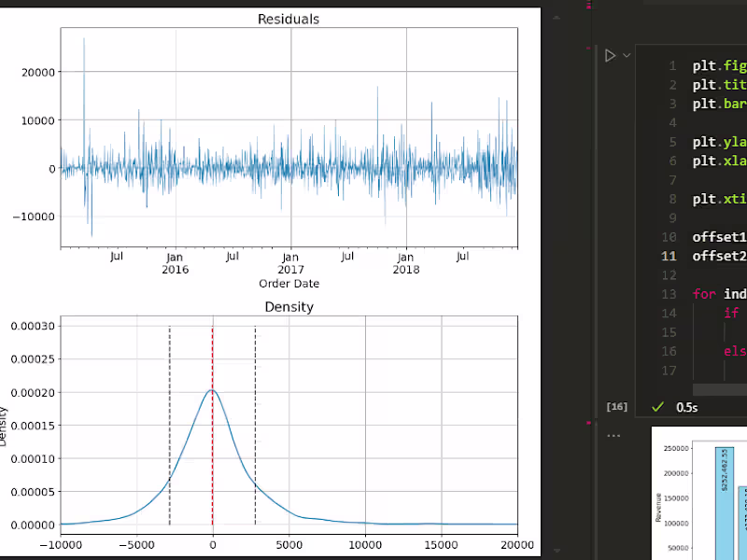Click the Order Date axis label

coord(289,283)
